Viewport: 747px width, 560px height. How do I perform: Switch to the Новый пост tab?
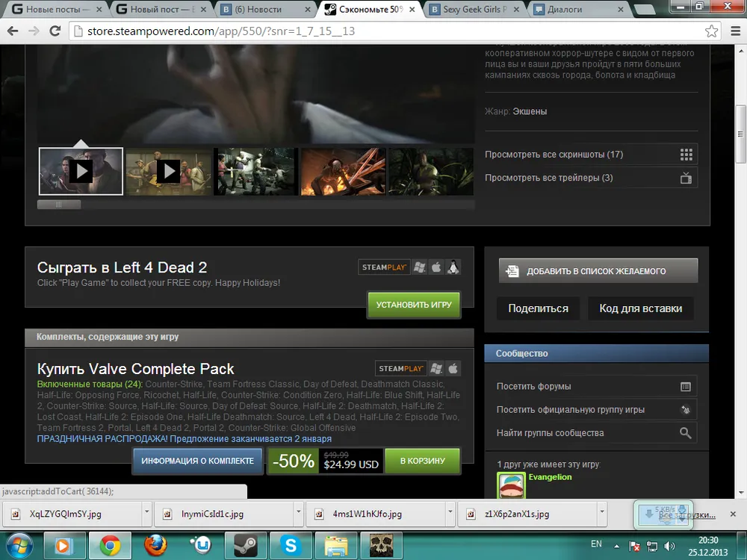(x=162, y=9)
